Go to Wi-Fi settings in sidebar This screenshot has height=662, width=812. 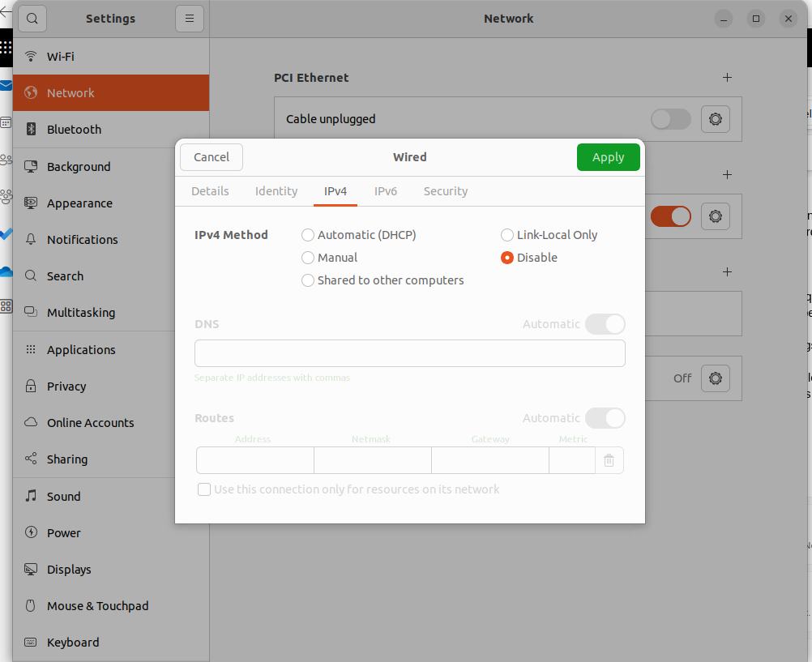pyautogui.click(x=60, y=57)
